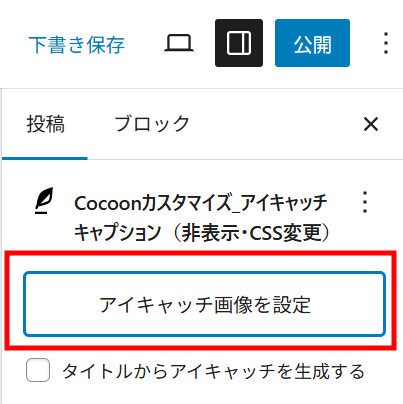Viewport: 403px width, 404px height.
Task: Select the blue underline indicator beneath 投稿
Action: (45, 158)
